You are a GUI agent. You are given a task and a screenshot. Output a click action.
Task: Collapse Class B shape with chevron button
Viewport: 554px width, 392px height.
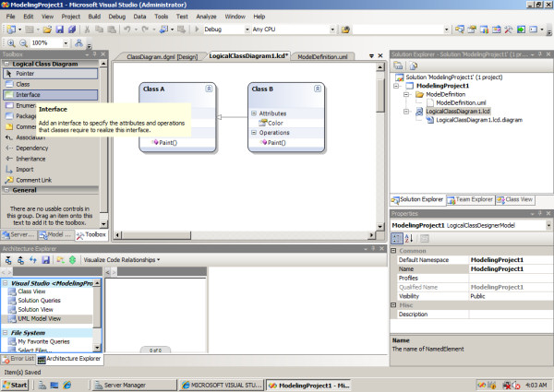[318, 89]
